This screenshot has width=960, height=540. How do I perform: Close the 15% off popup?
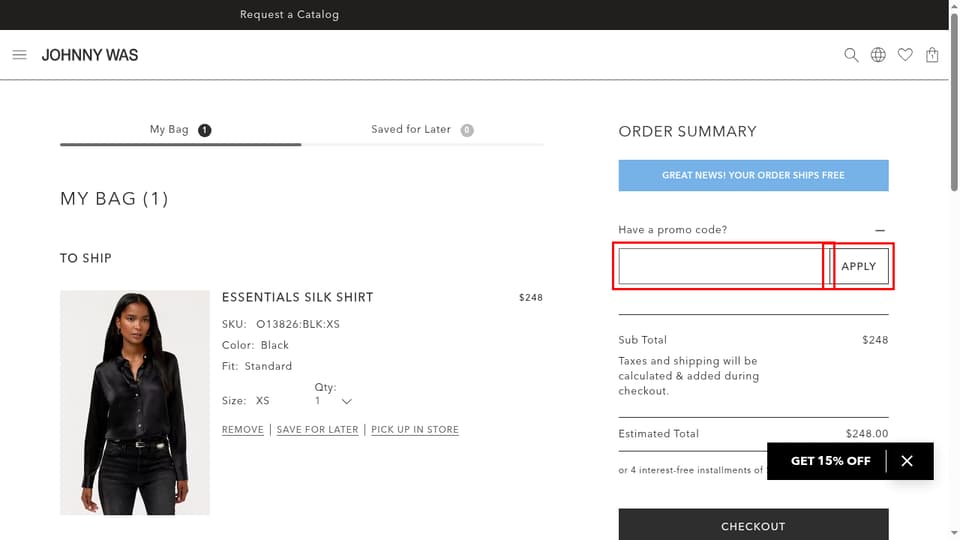pos(907,461)
